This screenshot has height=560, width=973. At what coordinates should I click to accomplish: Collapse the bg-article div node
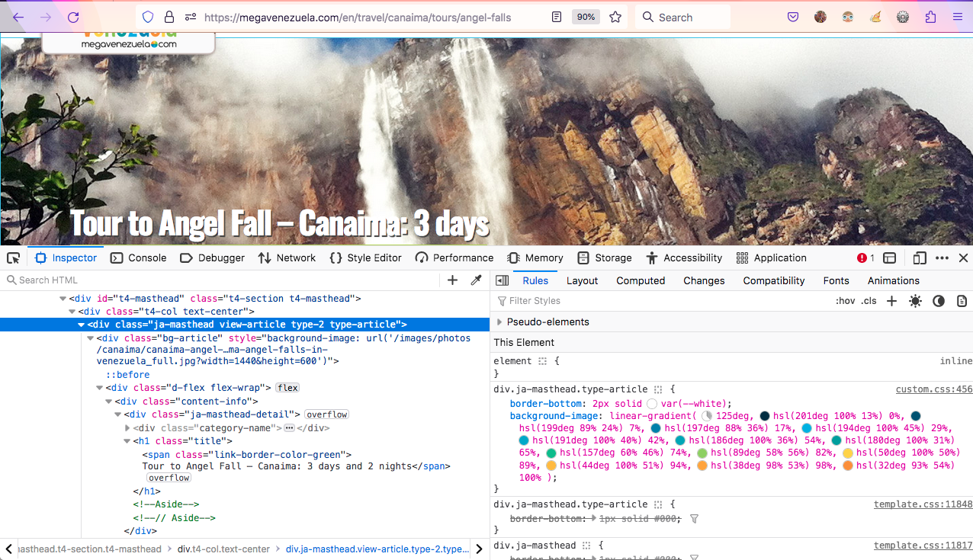(x=91, y=338)
